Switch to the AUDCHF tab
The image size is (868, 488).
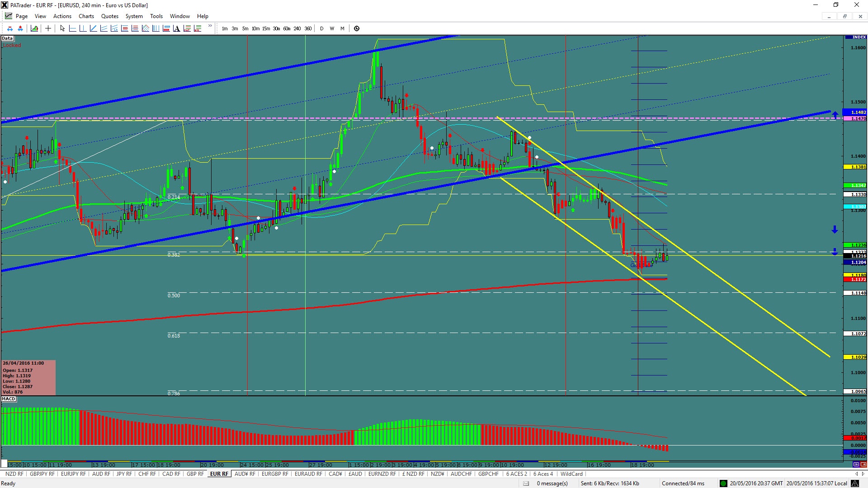click(461, 474)
